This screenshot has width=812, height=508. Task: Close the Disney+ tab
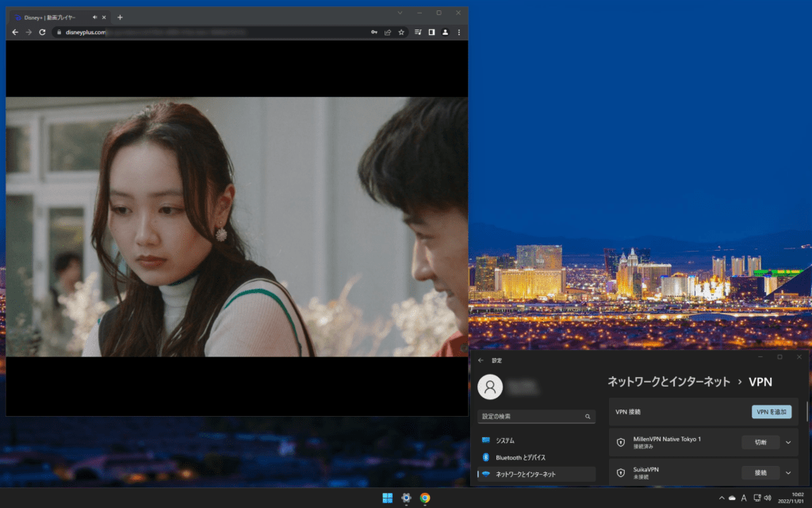coord(104,17)
